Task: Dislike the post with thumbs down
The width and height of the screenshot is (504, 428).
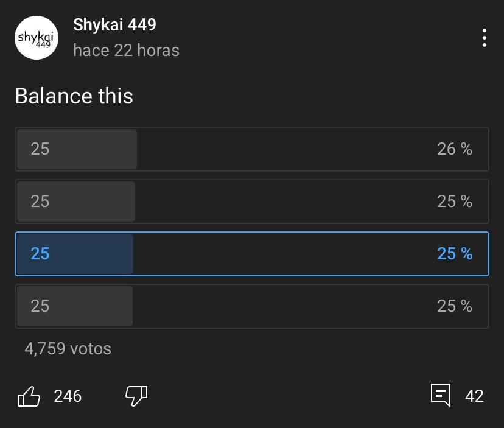Action: tap(136, 396)
